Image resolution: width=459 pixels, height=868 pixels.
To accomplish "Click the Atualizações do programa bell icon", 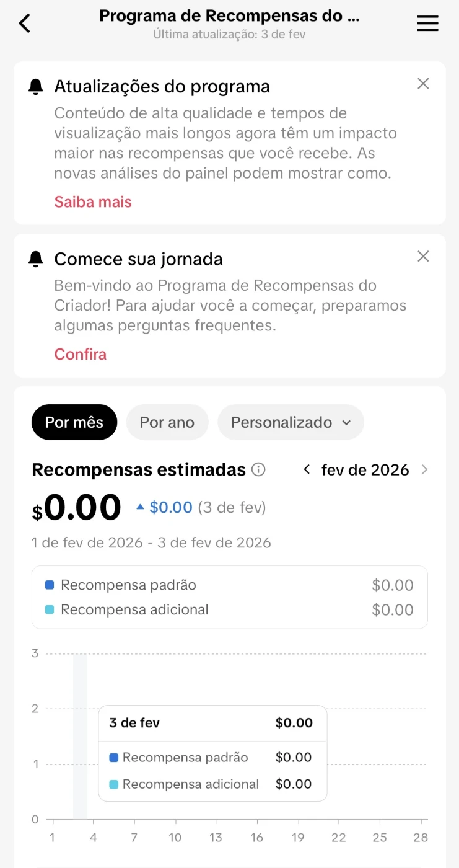I will coord(36,87).
